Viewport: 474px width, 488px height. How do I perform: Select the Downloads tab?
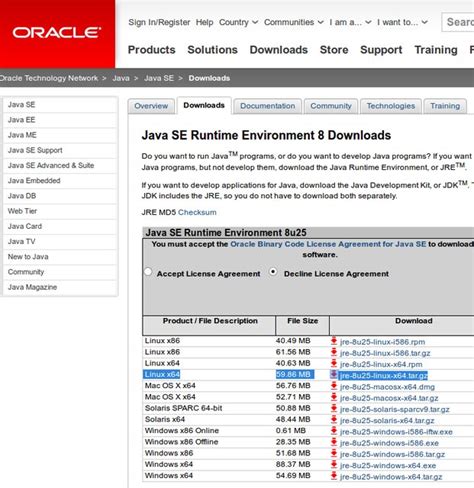204,105
